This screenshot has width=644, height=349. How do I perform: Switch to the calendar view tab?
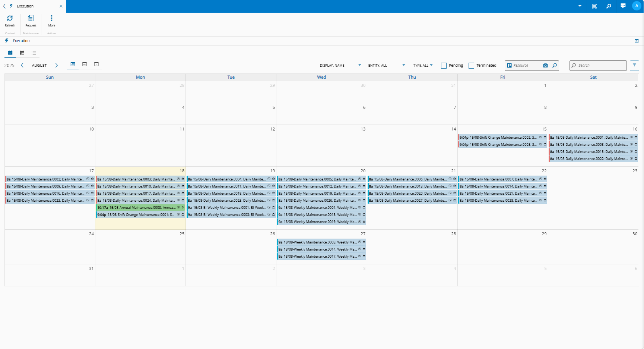coord(10,53)
